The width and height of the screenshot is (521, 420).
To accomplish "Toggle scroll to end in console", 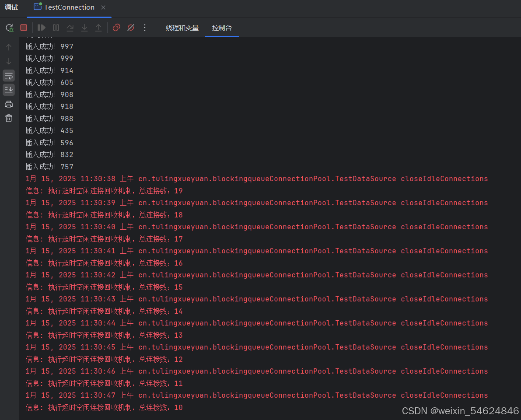I will click(9, 90).
